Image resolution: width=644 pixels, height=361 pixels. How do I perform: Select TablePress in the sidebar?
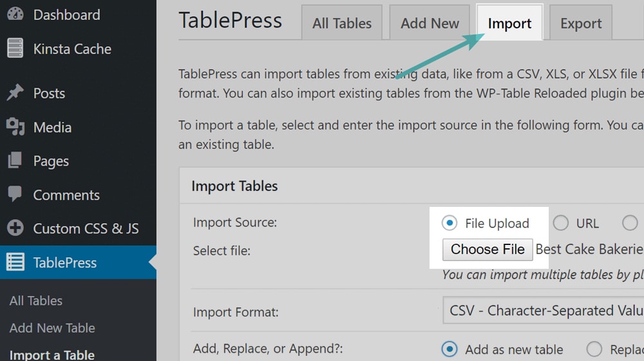[78, 262]
